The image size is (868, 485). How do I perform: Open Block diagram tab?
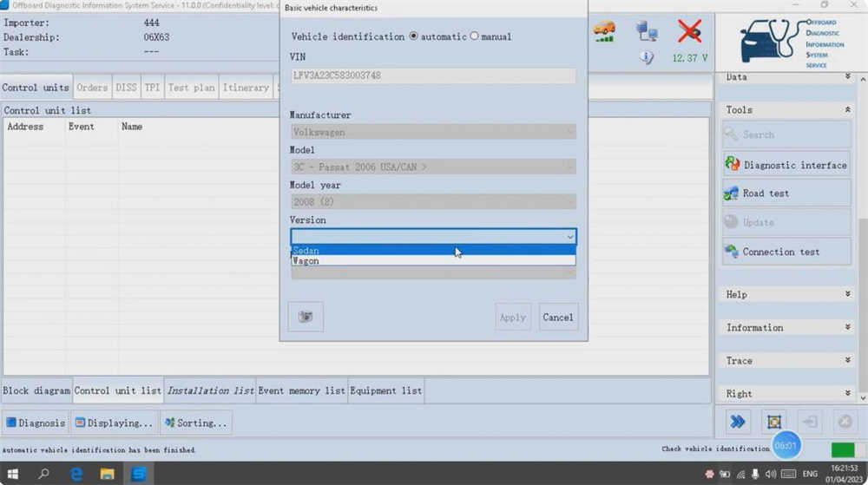(36, 390)
